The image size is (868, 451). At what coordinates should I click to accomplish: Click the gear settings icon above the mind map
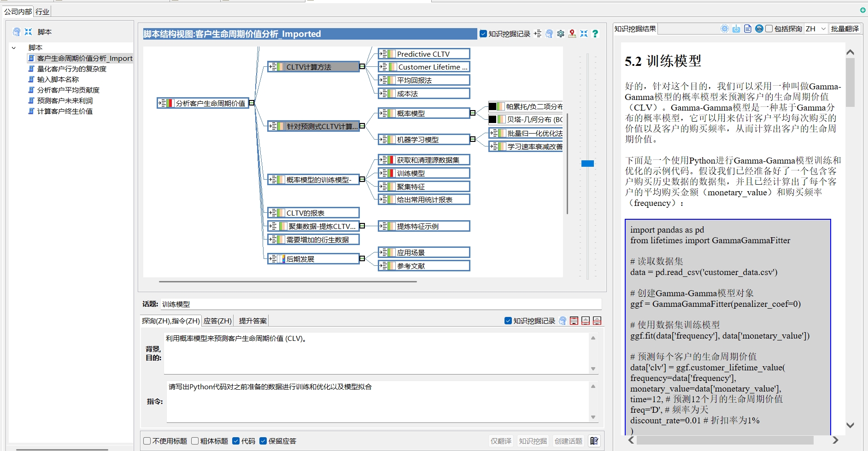[x=561, y=34]
